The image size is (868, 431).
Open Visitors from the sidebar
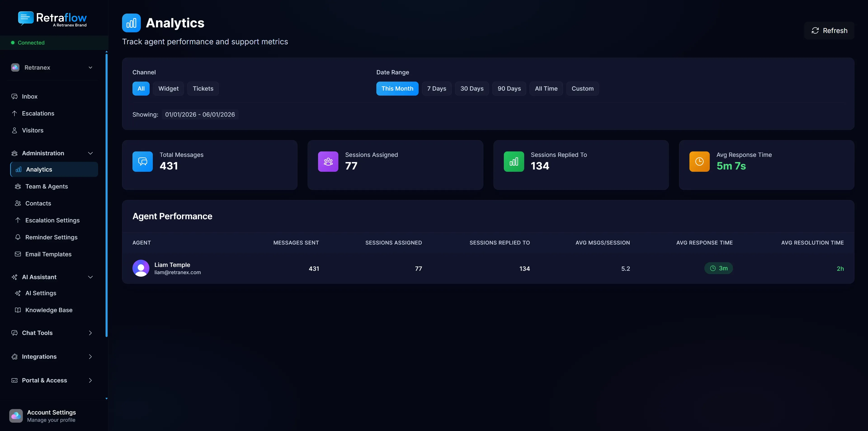click(x=32, y=130)
